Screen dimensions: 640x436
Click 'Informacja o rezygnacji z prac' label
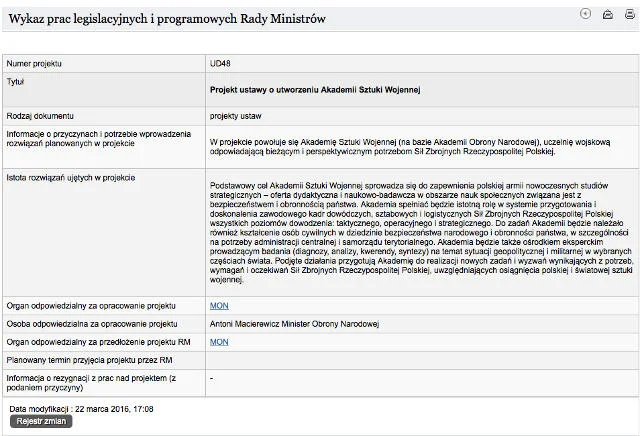point(91,383)
